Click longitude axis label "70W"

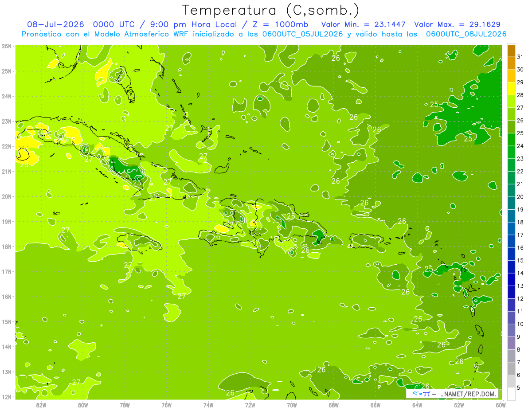[x=292, y=405]
